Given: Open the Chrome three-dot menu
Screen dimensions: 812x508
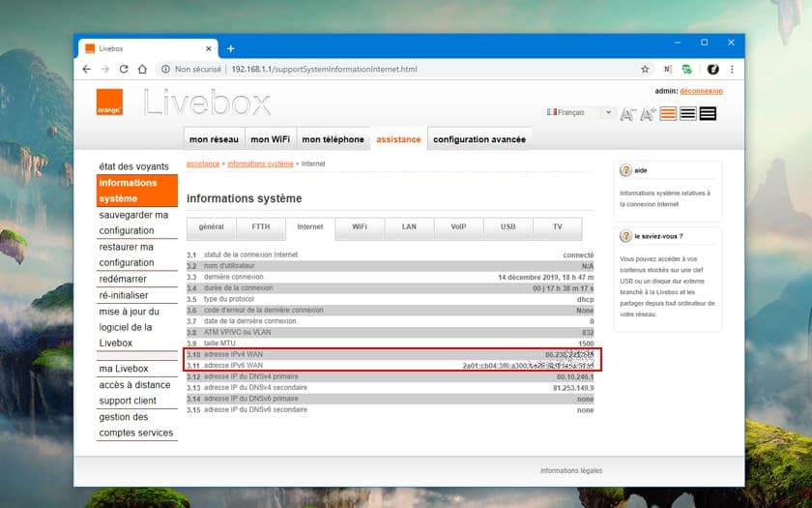Looking at the screenshot, I should [x=732, y=69].
